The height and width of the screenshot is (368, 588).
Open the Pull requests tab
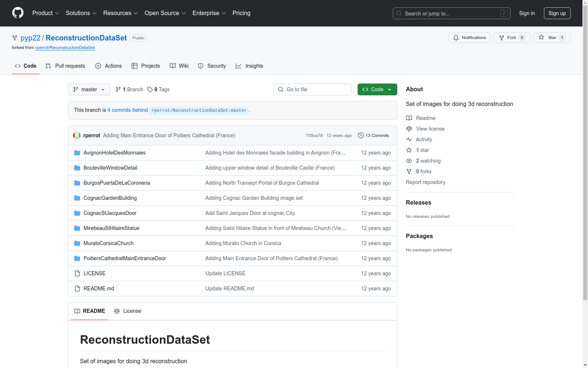[65, 66]
